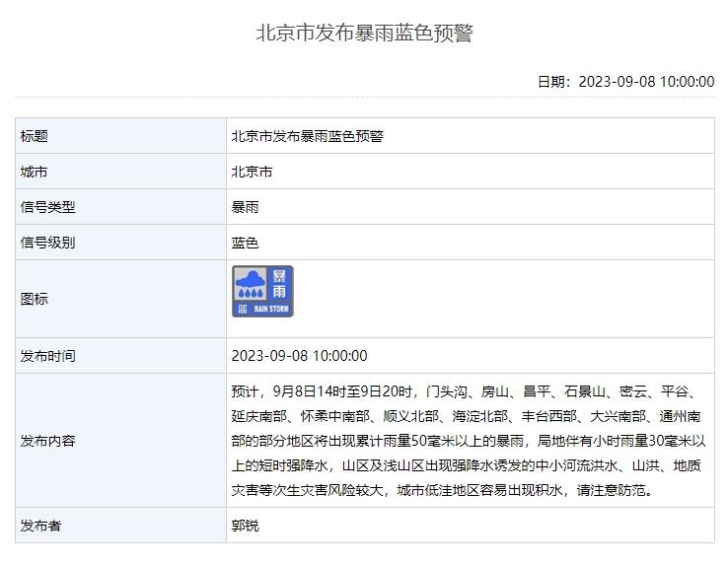Screen dimensions: 728x565
Task: Click the date 2023-09-08 10:00:00 at top right
Action: pyautogui.click(x=645, y=81)
